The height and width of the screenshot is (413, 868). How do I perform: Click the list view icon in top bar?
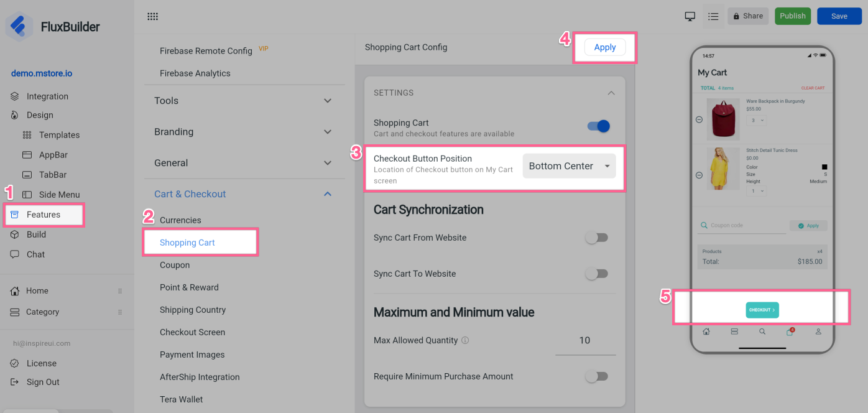point(713,16)
